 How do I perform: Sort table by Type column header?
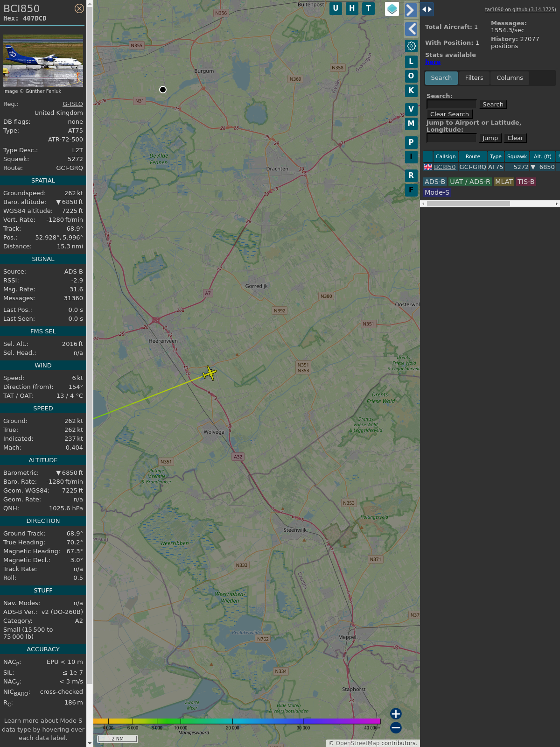click(496, 157)
